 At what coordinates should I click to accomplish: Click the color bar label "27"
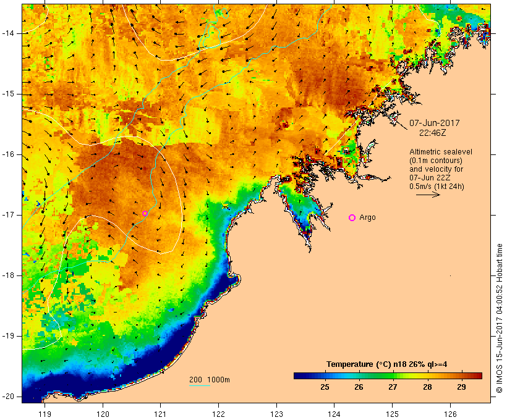pos(393,387)
